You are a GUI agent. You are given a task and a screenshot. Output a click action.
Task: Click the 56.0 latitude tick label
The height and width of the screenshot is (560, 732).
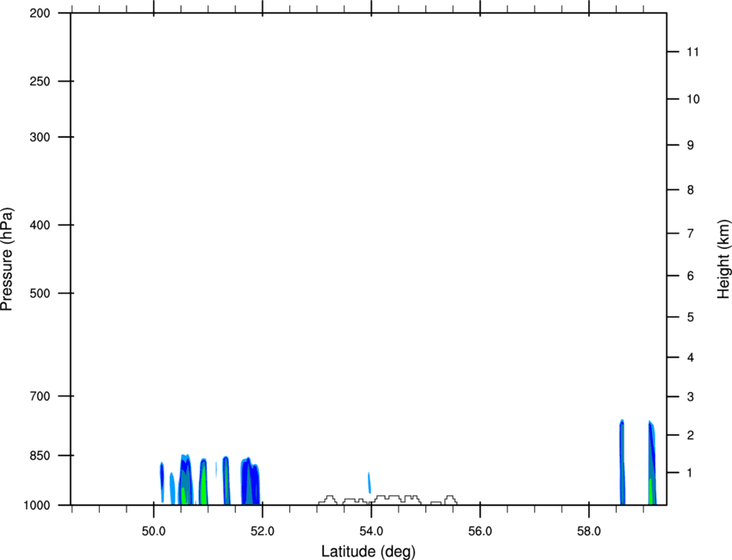pyautogui.click(x=480, y=531)
